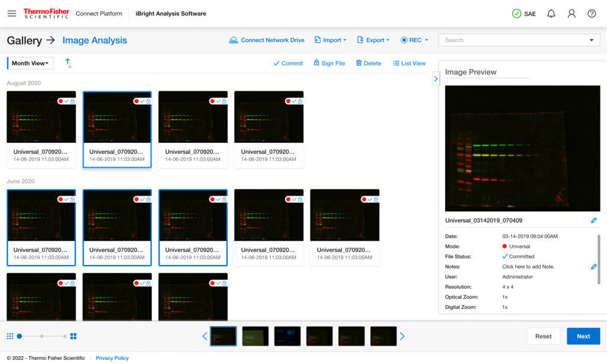Click Connect Network Drive
The height and width of the screenshot is (364, 607).
point(267,40)
